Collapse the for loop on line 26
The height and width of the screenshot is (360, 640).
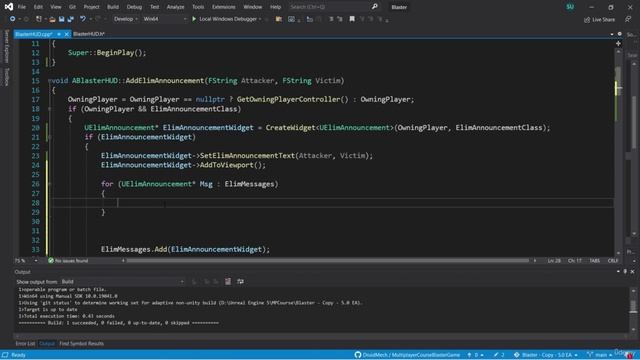[50, 184]
